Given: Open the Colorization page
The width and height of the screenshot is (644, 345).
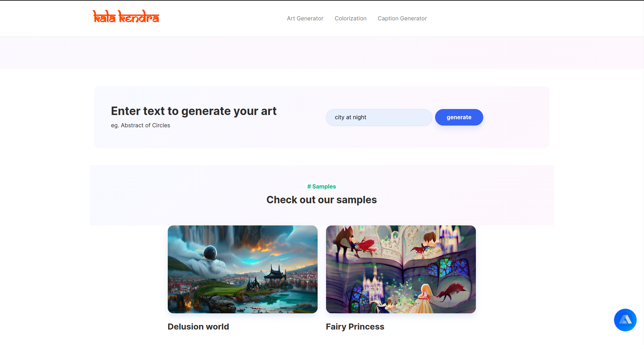Looking at the screenshot, I should click(x=350, y=18).
